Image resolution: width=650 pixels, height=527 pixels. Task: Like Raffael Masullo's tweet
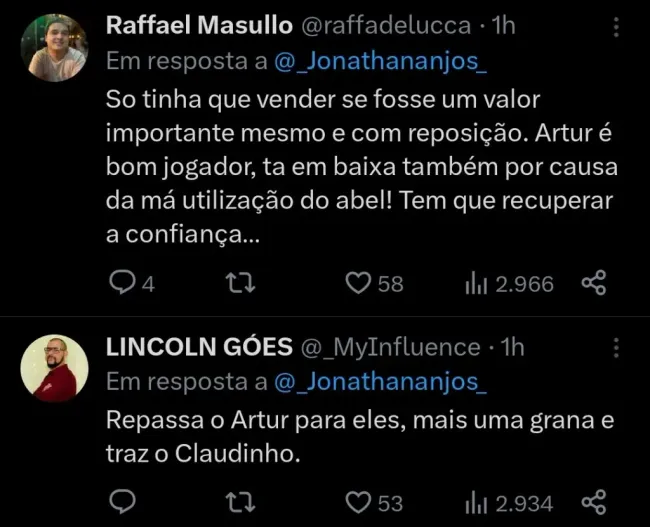(358, 284)
